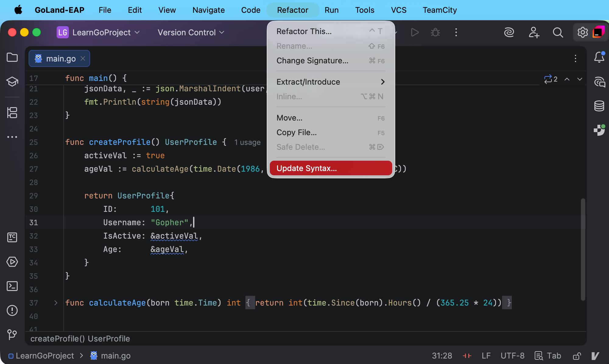Open the Project folder tool window

pos(12,57)
